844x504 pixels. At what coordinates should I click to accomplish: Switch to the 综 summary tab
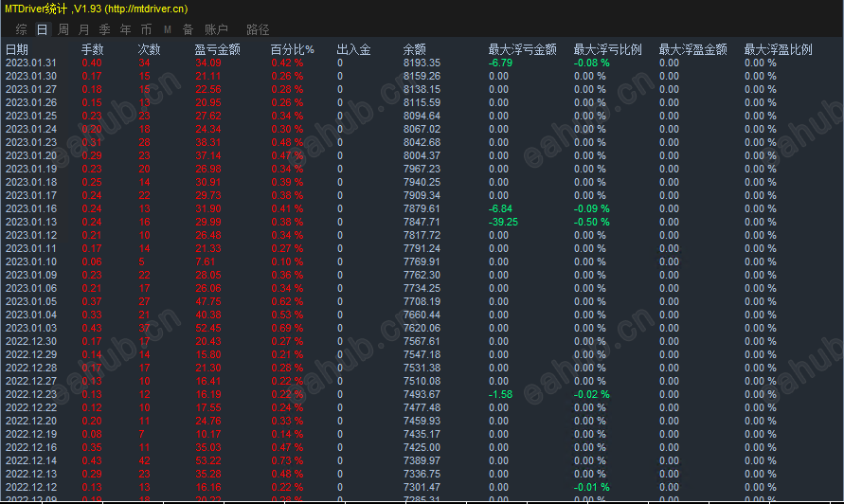coord(22,29)
